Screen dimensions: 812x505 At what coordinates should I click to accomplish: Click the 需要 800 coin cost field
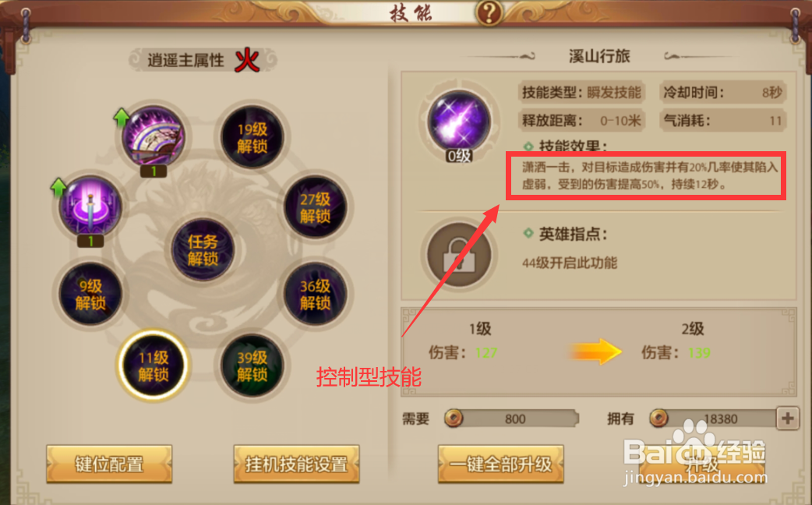coord(511,418)
